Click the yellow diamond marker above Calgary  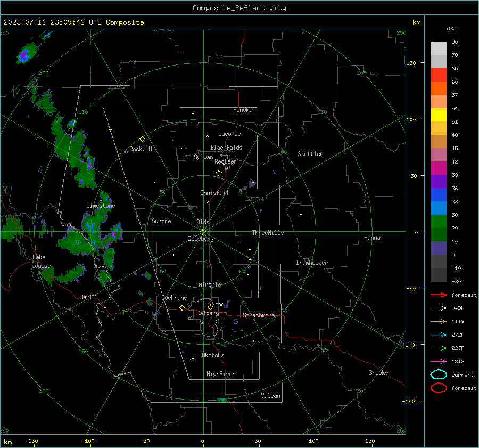[x=210, y=307]
